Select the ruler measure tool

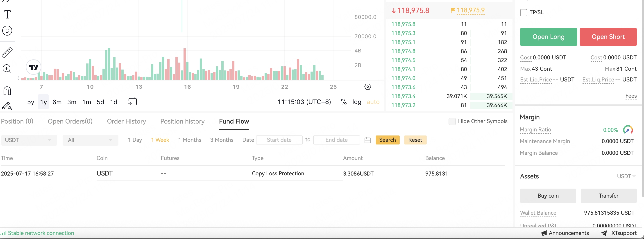pyautogui.click(x=7, y=52)
